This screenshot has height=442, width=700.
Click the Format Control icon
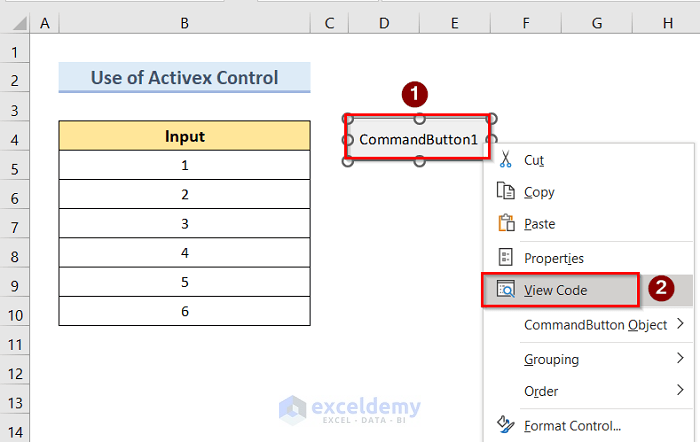tap(505, 426)
